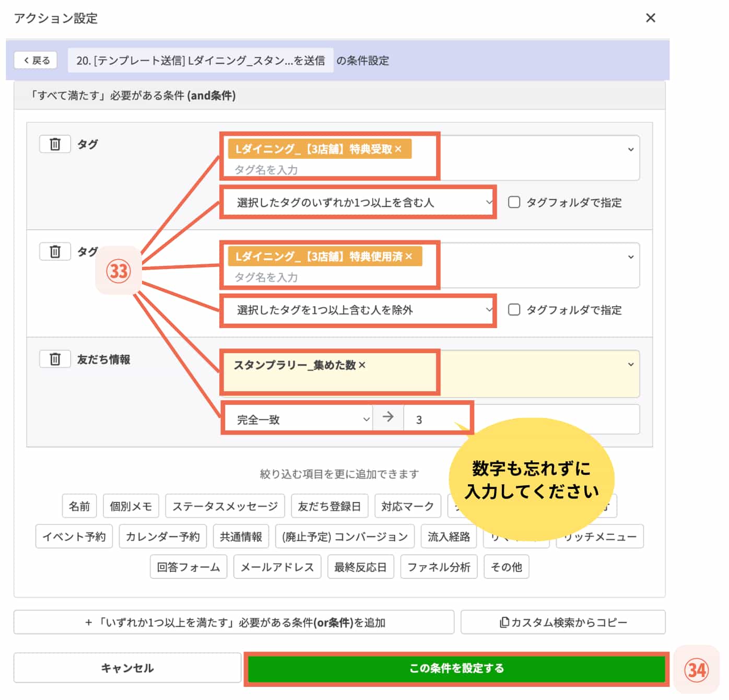The height and width of the screenshot is (700, 729).
Task: Enable タグフォルダで指定 for the first tag condition
Action: tap(514, 203)
